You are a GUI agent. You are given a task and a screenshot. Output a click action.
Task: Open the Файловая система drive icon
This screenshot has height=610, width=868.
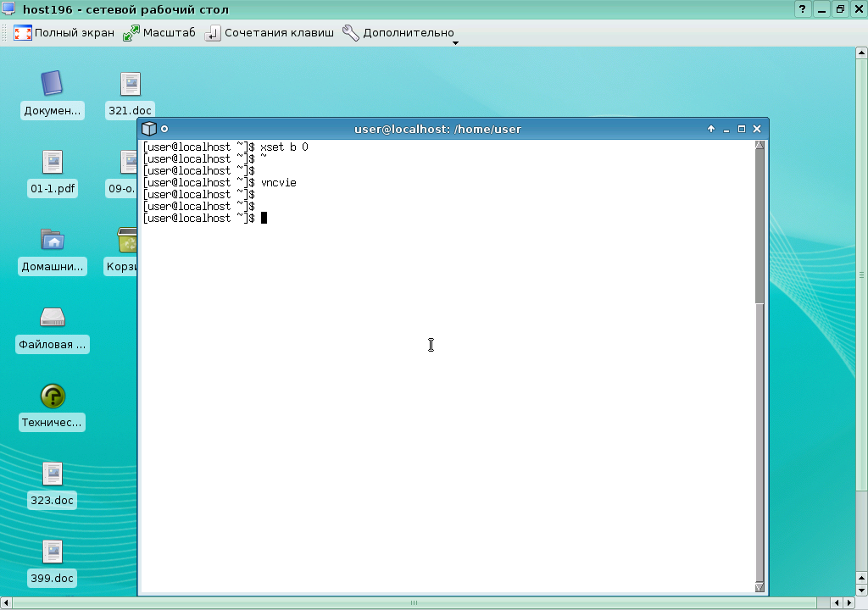[x=53, y=318]
